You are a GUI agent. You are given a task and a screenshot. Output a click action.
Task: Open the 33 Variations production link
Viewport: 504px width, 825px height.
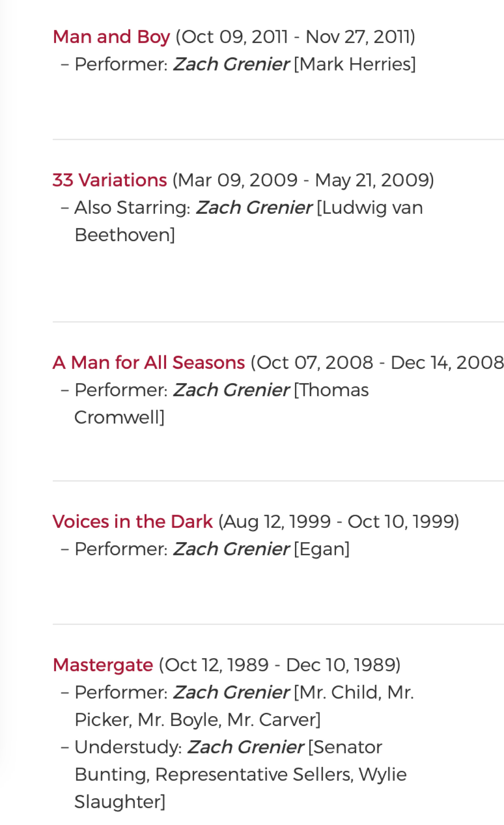(x=109, y=180)
